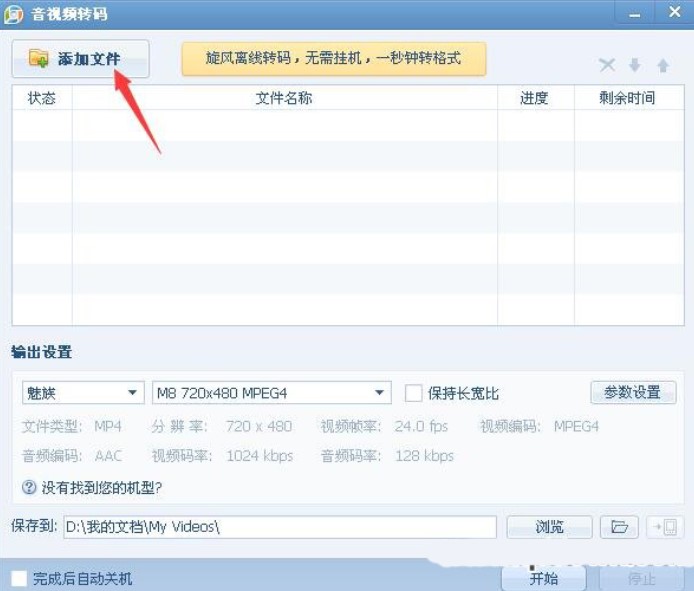The height and width of the screenshot is (591, 694).
Task: Click the app logo icon in title bar
Action: point(13,14)
